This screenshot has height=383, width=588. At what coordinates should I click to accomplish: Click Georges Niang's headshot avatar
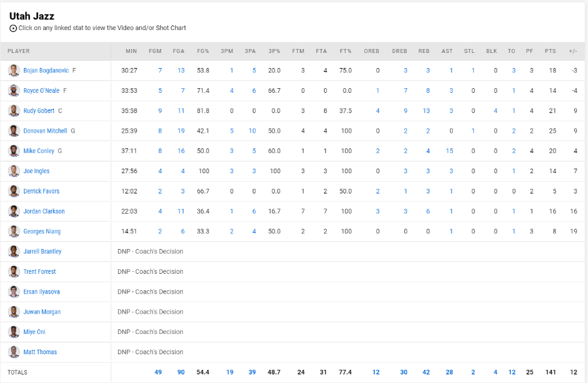(x=14, y=231)
